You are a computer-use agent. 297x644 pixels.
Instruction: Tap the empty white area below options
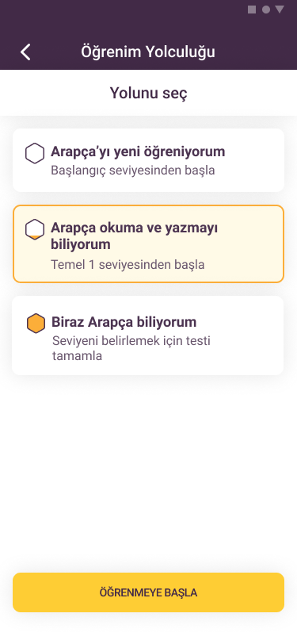[x=149, y=473]
